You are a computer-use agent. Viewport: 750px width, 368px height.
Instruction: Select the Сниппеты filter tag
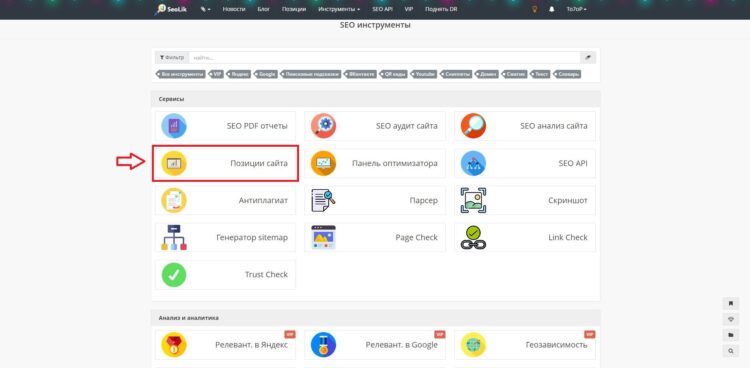456,74
